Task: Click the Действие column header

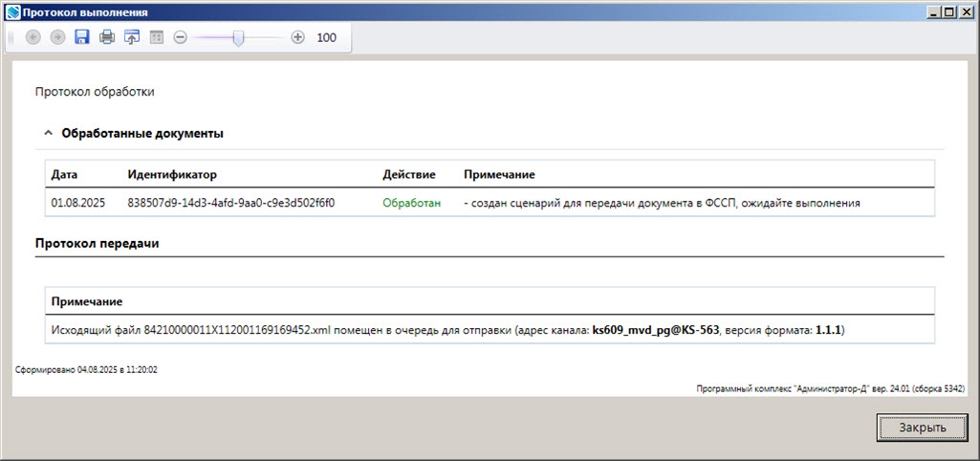Action: click(409, 174)
